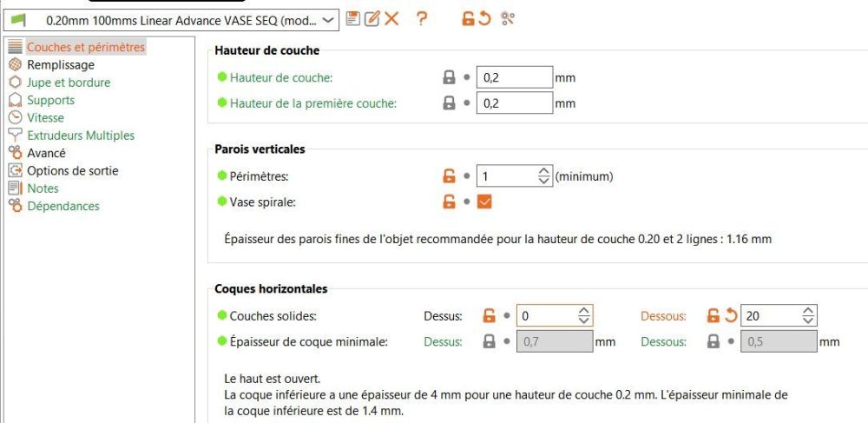
Task: Click the unlocked padlock in the top toolbar
Action: click(468, 18)
